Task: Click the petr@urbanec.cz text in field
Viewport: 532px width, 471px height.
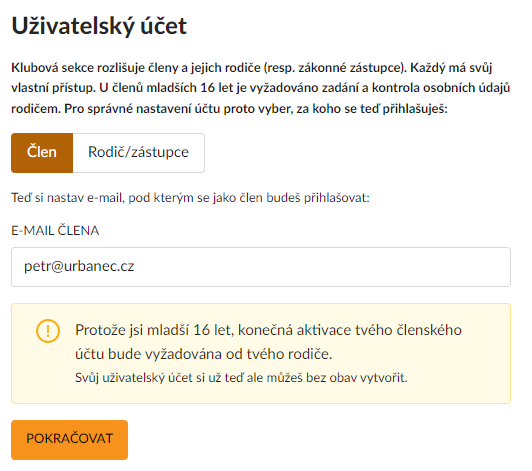Action: (79, 266)
